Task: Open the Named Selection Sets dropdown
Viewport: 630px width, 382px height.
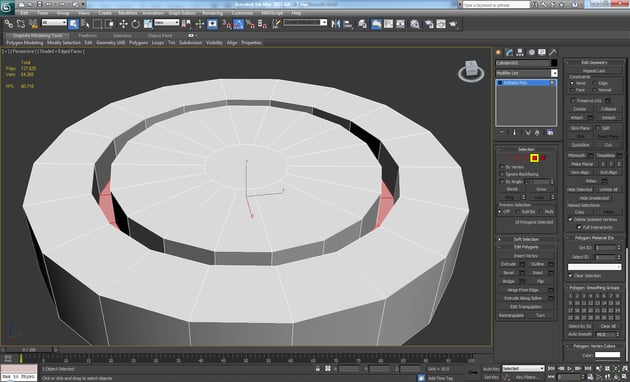Action: (x=305, y=22)
